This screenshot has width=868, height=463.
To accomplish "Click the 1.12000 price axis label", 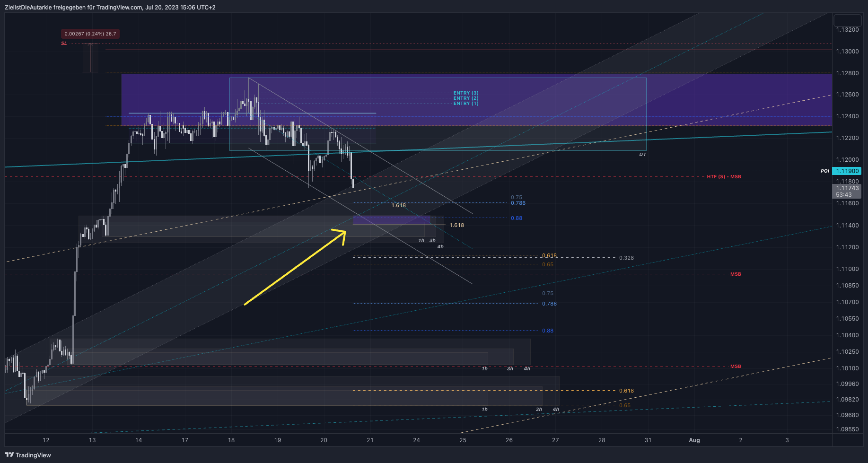I will (x=847, y=160).
